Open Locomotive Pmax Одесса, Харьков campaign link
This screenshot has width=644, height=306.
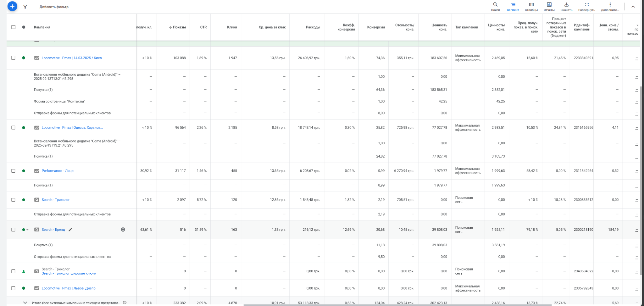[72, 128]
